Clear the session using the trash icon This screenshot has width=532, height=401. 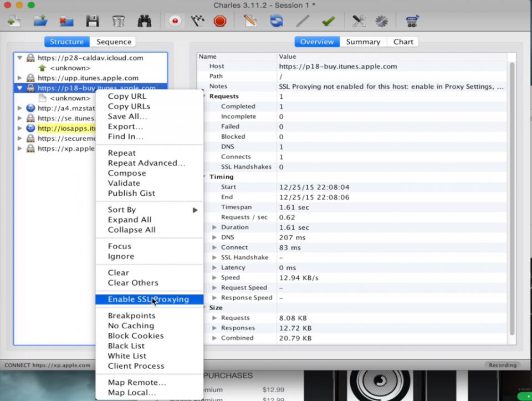click(118, 21)
